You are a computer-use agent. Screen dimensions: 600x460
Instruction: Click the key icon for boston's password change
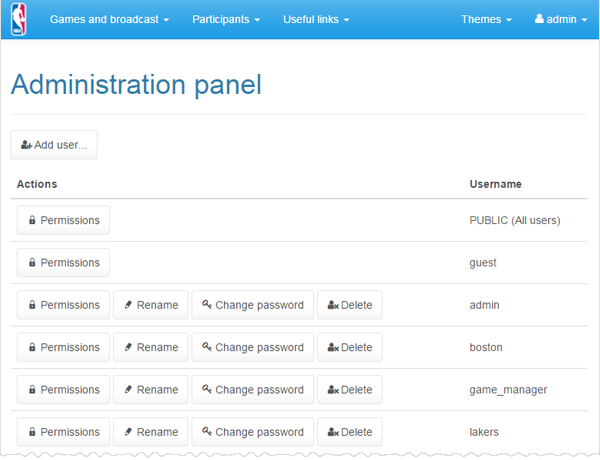[x=207, y=347]
